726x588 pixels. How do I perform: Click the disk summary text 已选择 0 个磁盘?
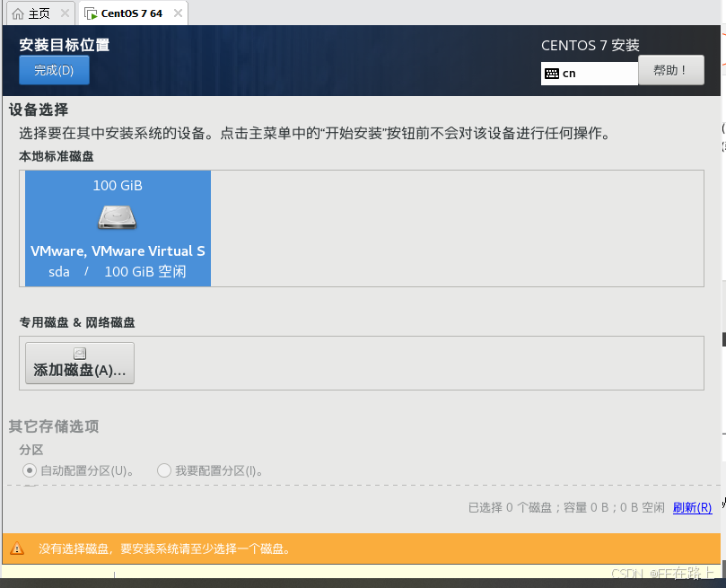(566, 507)
